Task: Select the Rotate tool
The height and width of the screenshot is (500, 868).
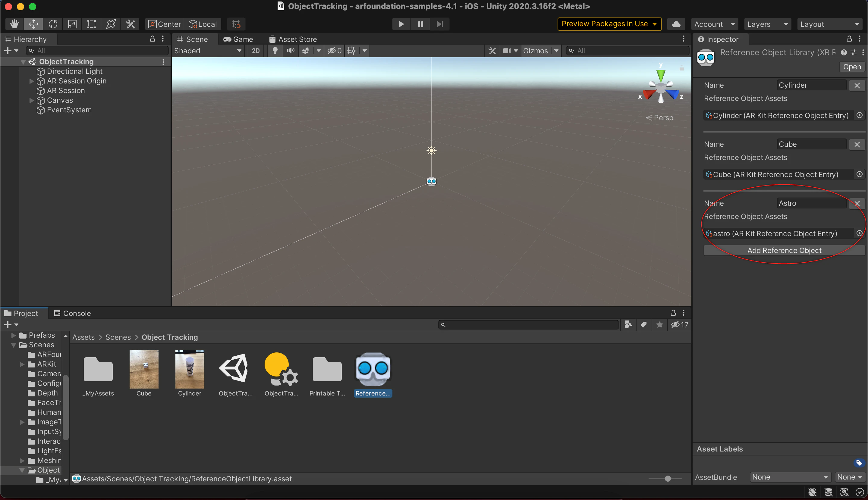Action: (53, 24)
